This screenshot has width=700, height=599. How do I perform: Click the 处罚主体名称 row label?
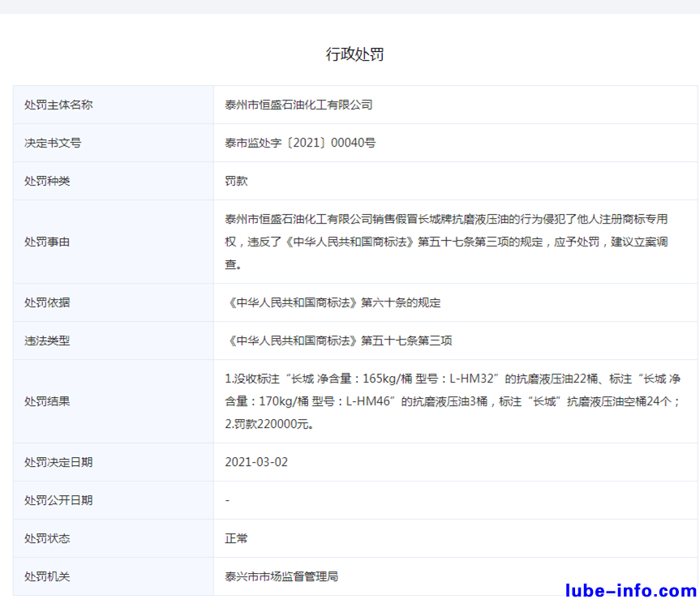pyautogui.click(x=58, y=105)
